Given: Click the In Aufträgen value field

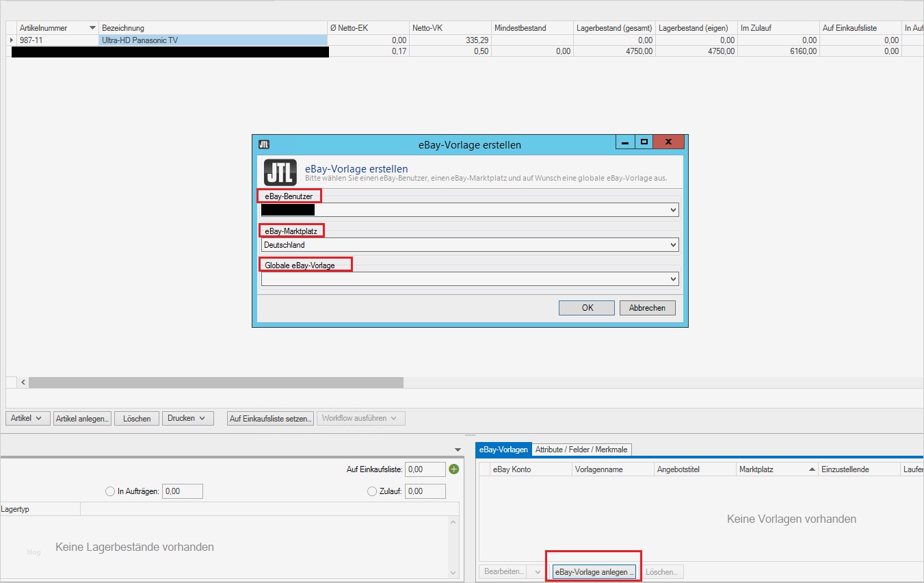Looking at the screenshot, I should click(x=183, y=491).
